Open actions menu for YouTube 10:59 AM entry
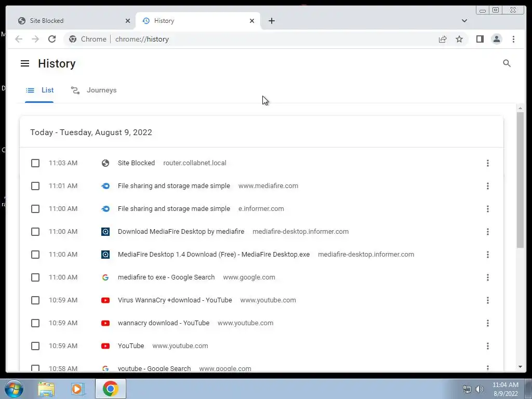The width and height of the screenshot is (532, 399). pos(487,345)
